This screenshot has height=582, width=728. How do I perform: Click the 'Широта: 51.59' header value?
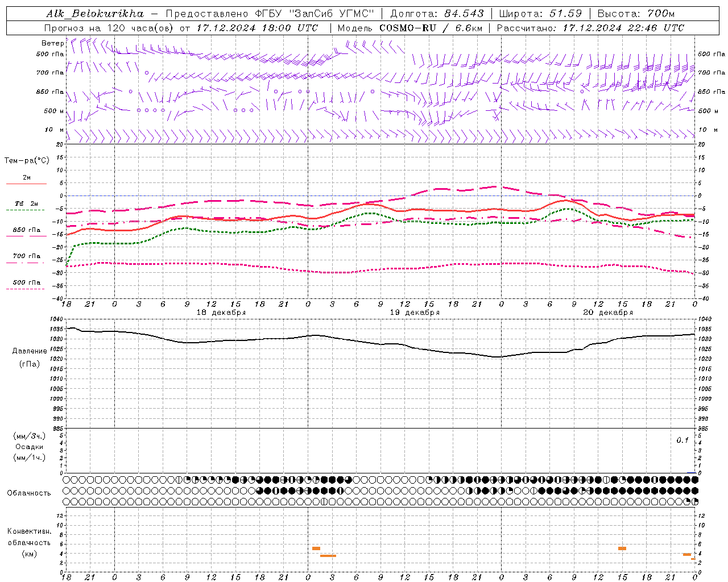[x=540, y=14]
